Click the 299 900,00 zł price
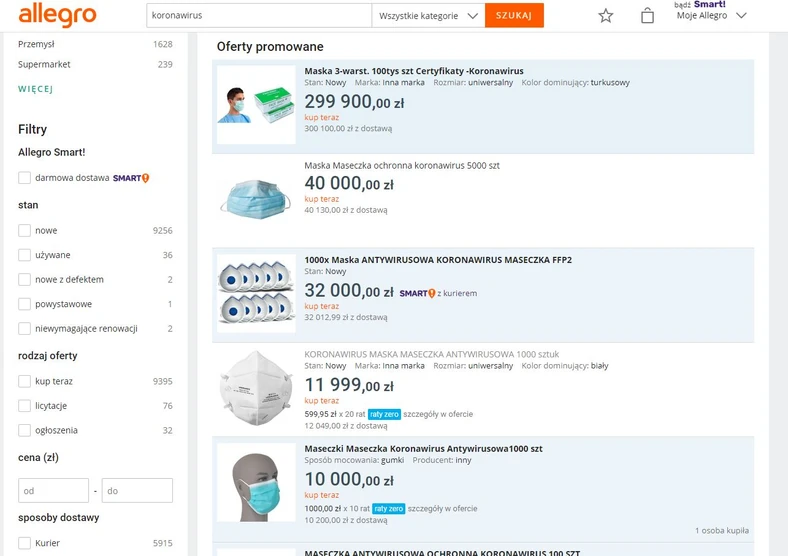The image size is (788, 556). (x=354, y=102)
